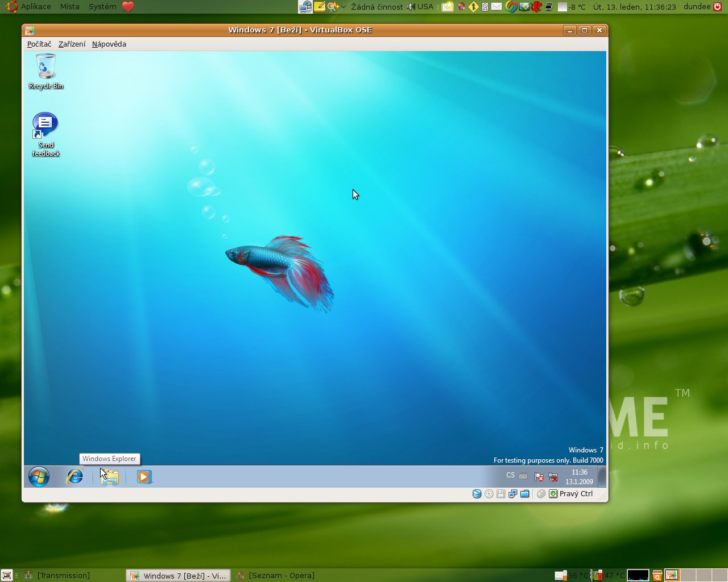This screenshot has height=582, width=728.
Task: Click the Pravý Ctrl host key label
Action: (x=576, y=494)
